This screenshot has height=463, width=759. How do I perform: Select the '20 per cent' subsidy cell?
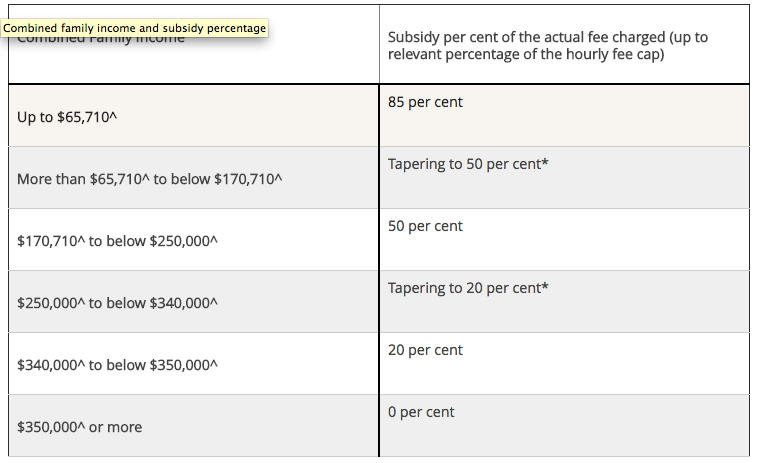pos(425,350)
